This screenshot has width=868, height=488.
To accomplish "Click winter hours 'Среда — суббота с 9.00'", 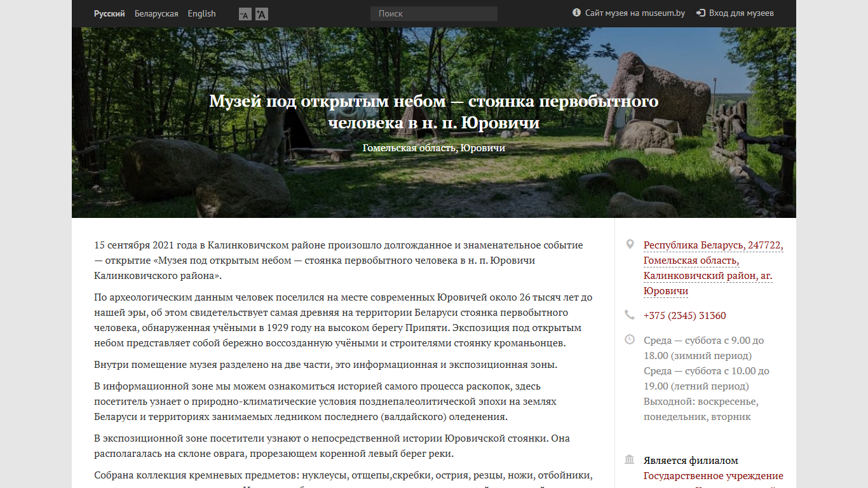I will 704,348.
